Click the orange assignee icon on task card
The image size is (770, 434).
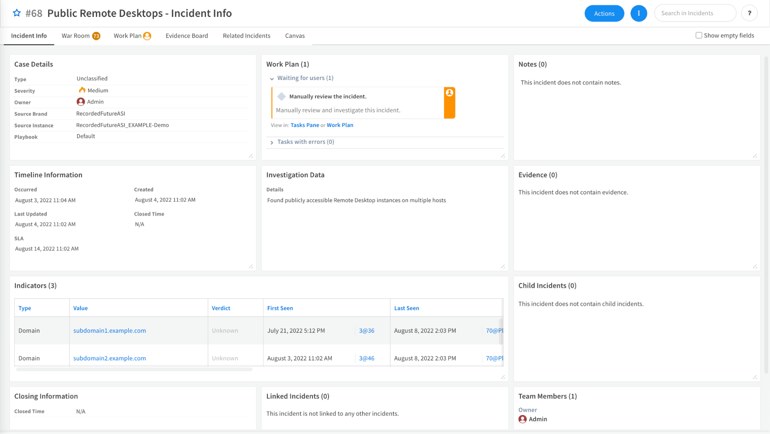449,93
